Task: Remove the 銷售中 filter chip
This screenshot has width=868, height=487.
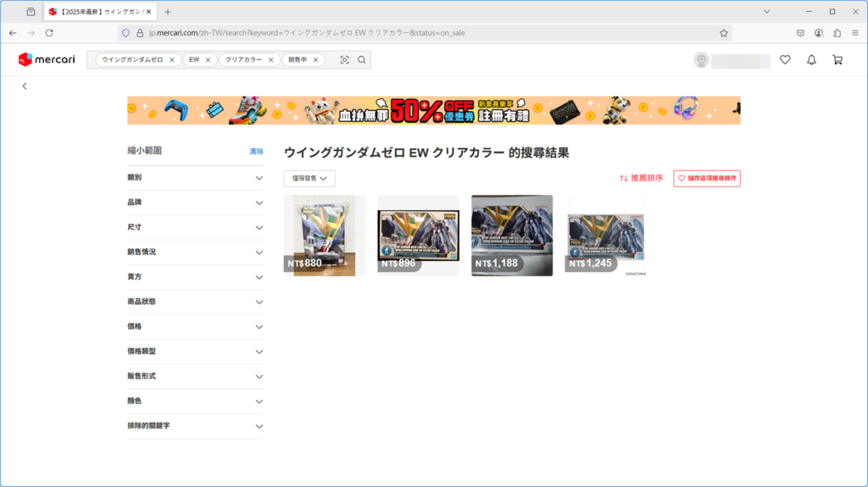Action: pyautogui.click(x=315, y=60)
